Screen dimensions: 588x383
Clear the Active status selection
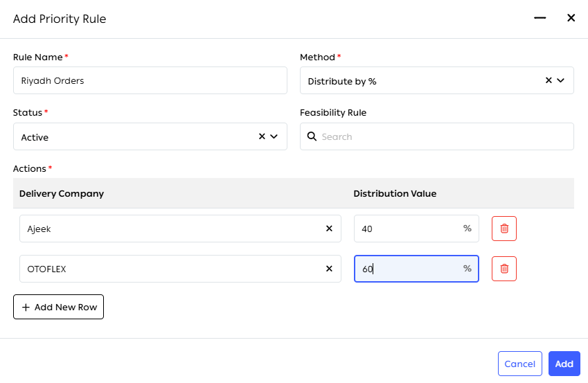(262, 136)
